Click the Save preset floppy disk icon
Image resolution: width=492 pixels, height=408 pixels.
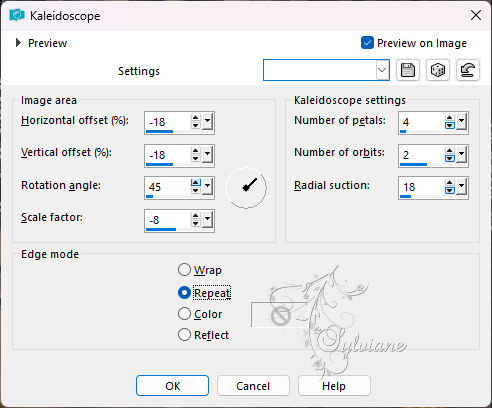(x=408, y=70)
